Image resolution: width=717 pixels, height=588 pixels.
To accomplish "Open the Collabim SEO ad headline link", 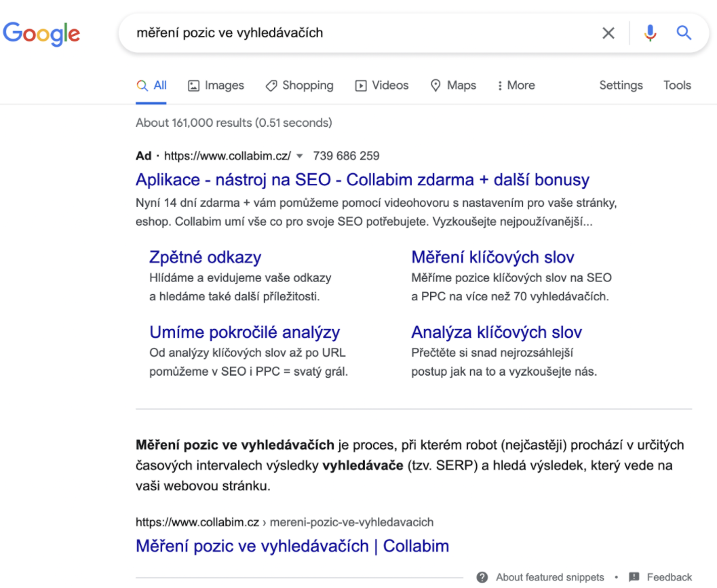I will point(363,180).
